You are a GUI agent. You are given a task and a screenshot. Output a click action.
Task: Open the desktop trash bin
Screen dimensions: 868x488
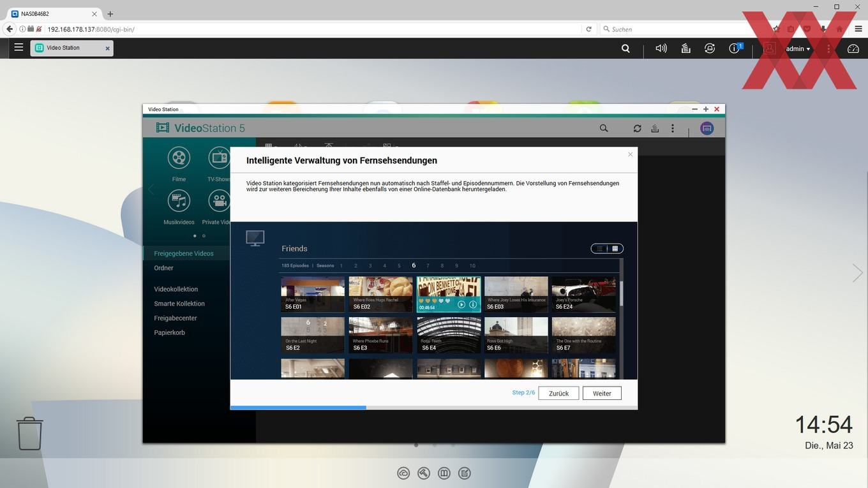click(x=29, y=434)
